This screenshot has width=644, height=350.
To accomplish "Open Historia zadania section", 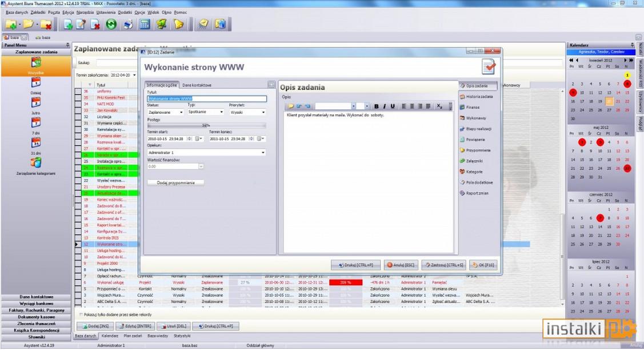I will 477,97.
